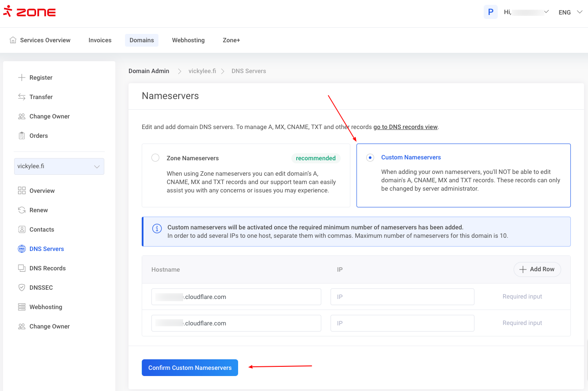Click the Overview grid icon

pos(22,191)
